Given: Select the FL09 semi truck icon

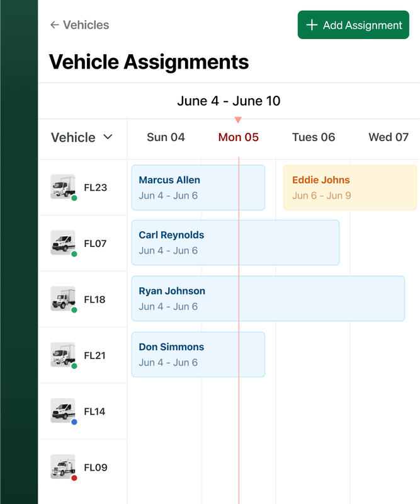Looking at the screenshot, I should 63,466.
